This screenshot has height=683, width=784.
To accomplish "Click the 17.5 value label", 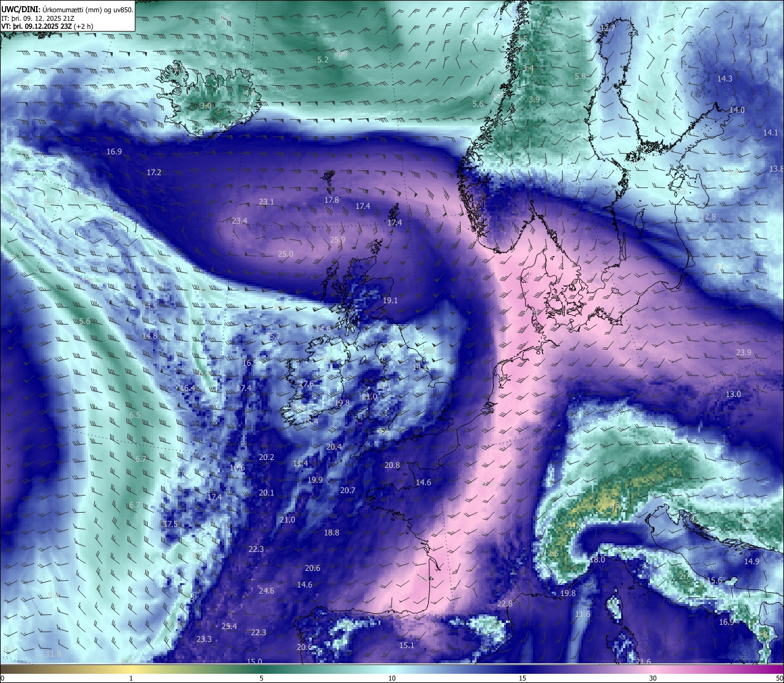I will (x=170, y=524).
